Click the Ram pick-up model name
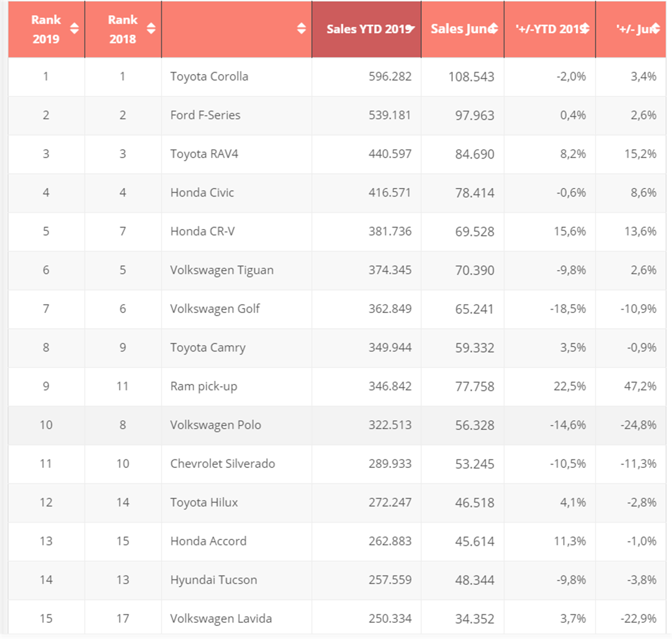The height and width of the screenshot is (639, 672). coord(203,386)
